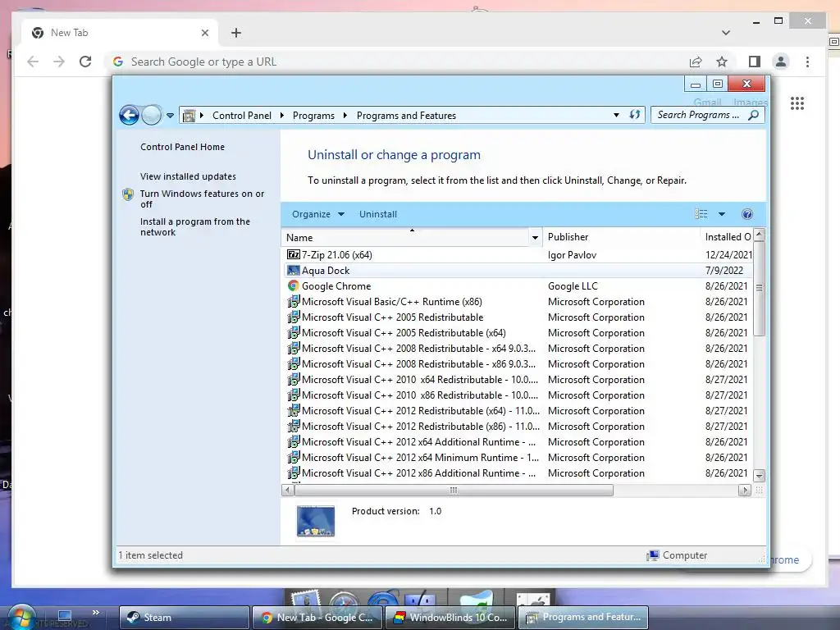
Task: Open the Google apps grid icon
Action: coord(797,103)
